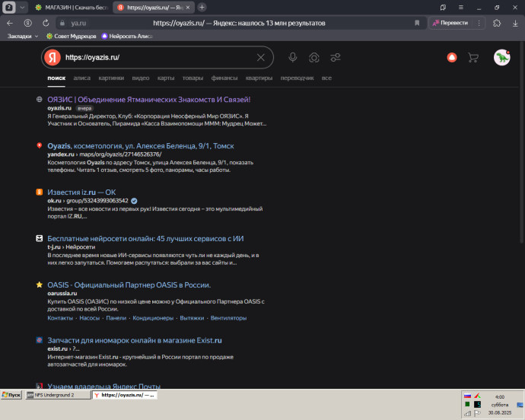This screenshot has width=525, height=420.
Task: Open Alice assistant red circle icon
Action: (452, 58)
